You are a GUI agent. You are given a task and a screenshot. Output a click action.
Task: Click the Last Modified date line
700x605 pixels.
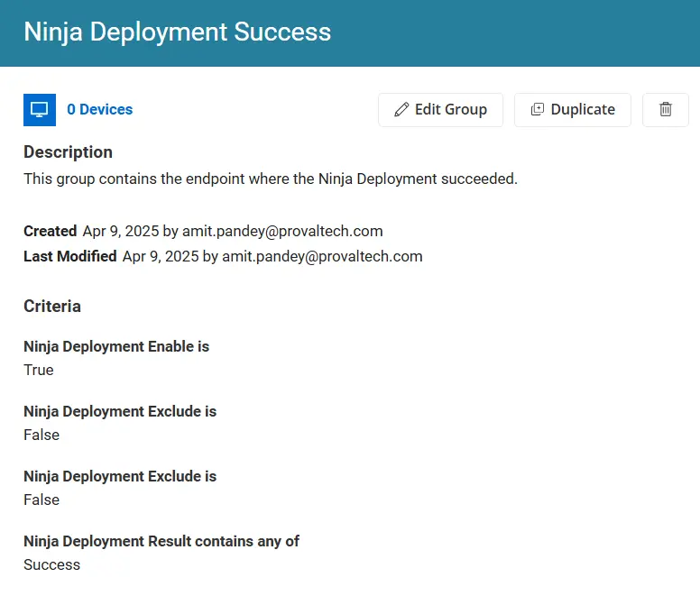(x=223, y=257)
